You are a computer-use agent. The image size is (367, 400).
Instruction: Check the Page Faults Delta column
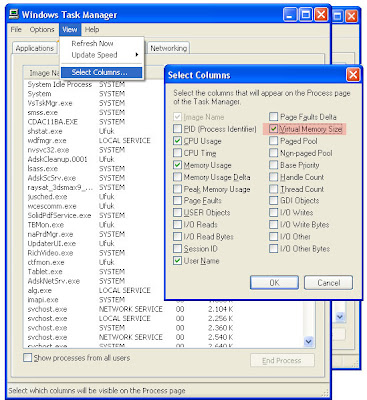tap(273, 116)
